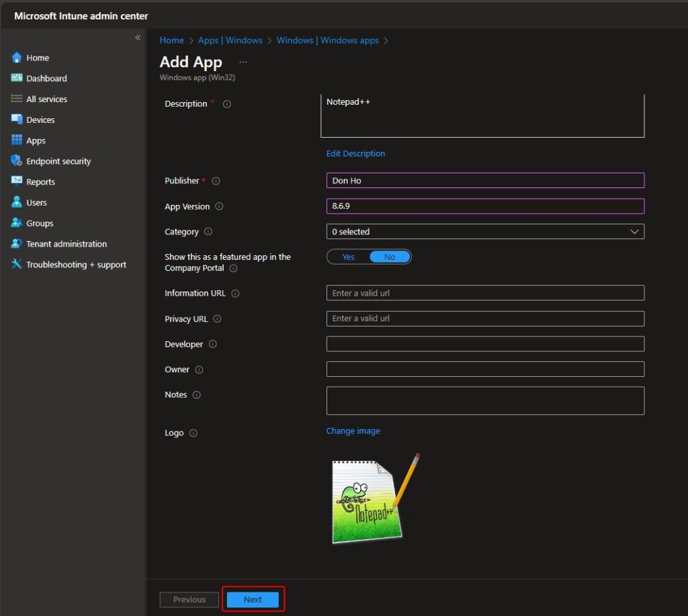Click into the Owner input field
The image size is (688, 616).
tap(485, 369)
